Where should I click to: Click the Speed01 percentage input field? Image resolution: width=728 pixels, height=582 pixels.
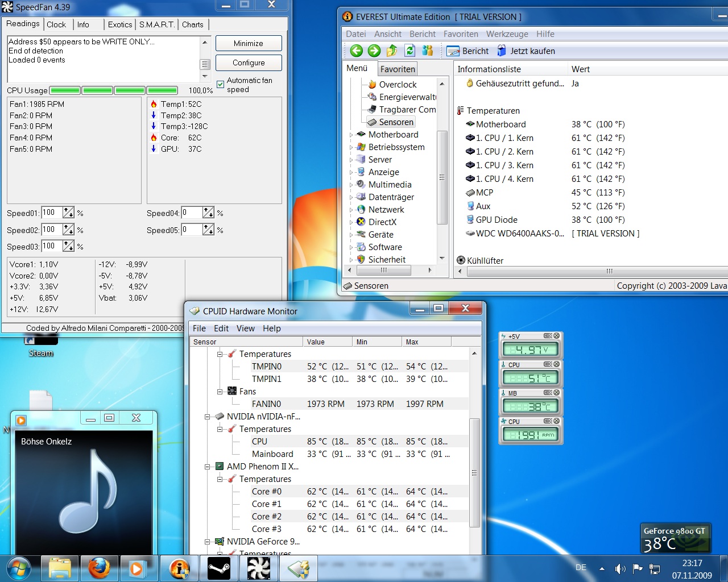click(51, 213)
